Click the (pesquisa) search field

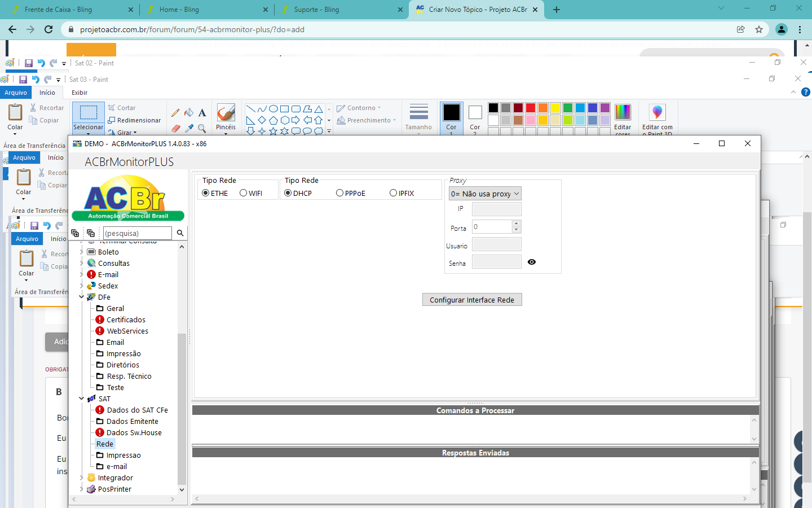[x=138, y=233]
